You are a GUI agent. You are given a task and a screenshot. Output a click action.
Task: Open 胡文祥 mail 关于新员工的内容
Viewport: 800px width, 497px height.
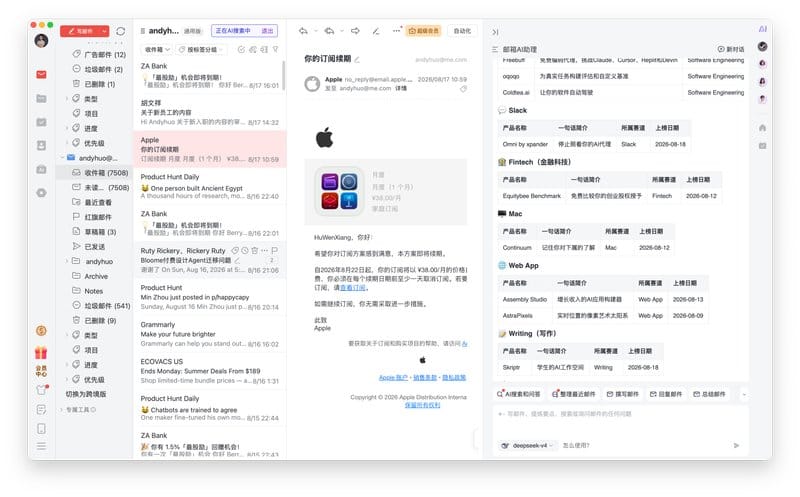pyautogui.click(x=210, y=112)
